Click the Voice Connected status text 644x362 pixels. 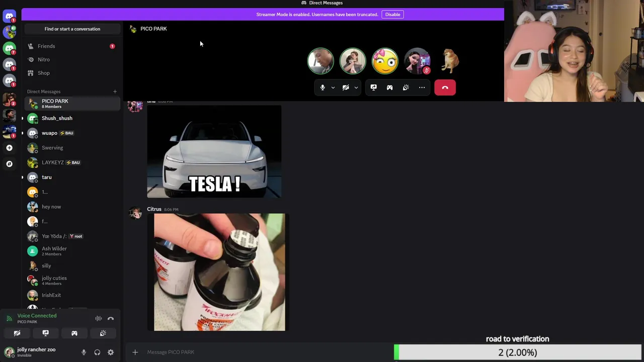click(37, 316)
